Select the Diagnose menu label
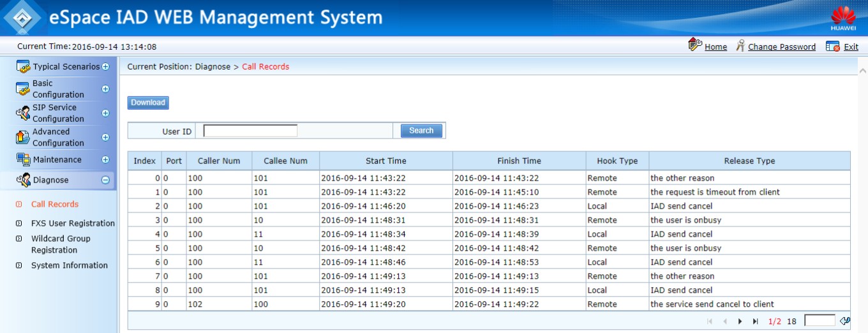This screenshot has height=333, width=868. pos(51,180)
